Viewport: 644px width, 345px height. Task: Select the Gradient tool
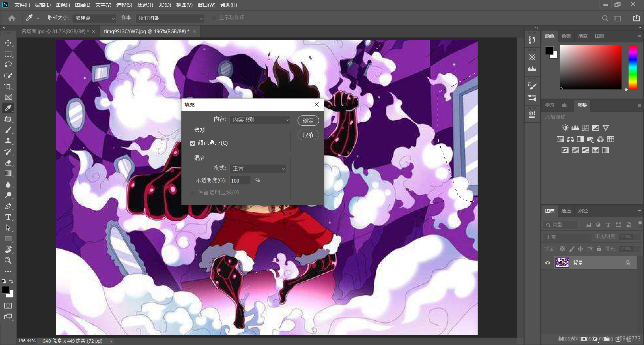pos(8,174)
